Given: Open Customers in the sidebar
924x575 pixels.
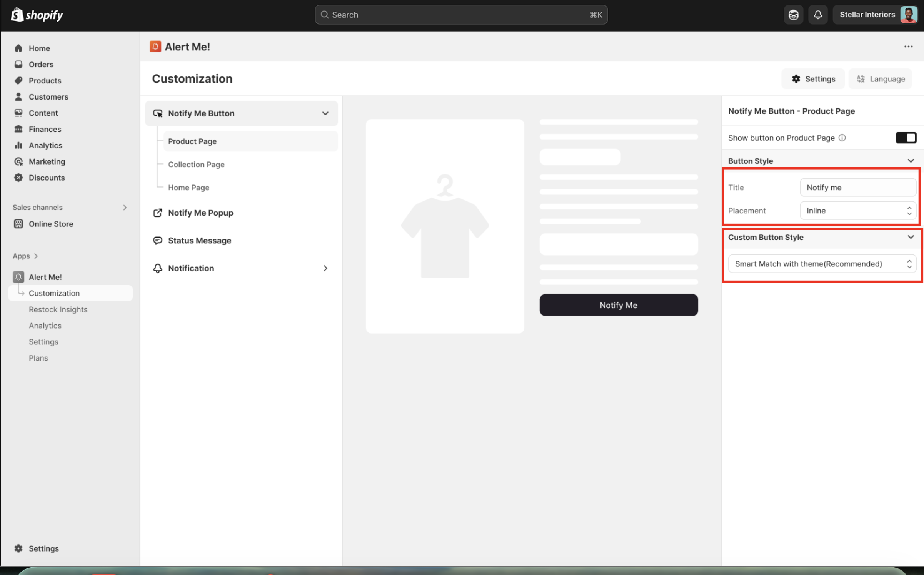Looking at the screenshot, I should click(48, 96).
